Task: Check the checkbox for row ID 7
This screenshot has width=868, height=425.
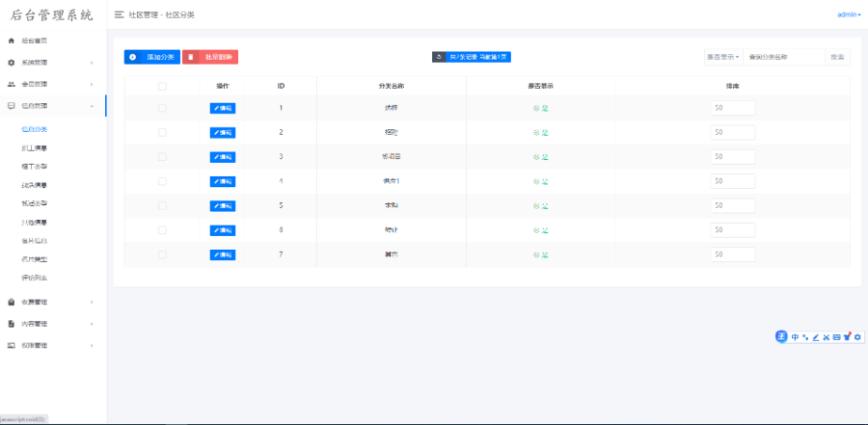Action: pos(162,254)
